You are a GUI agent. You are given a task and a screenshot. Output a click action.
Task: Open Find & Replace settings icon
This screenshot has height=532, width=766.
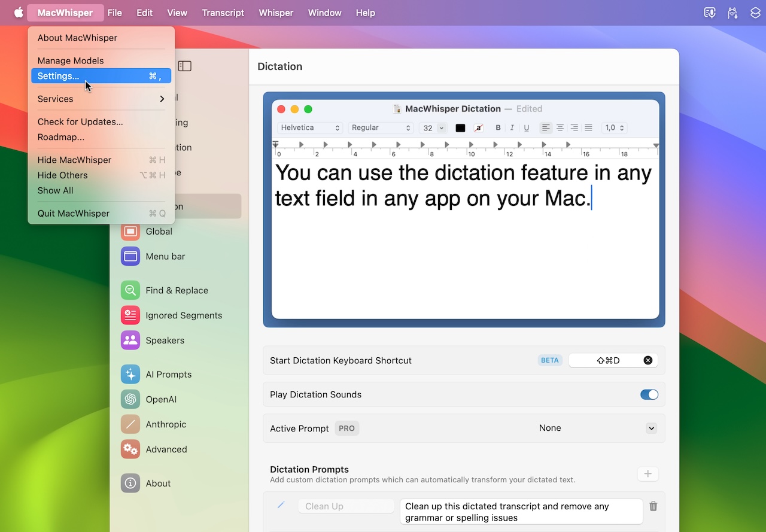130,291
